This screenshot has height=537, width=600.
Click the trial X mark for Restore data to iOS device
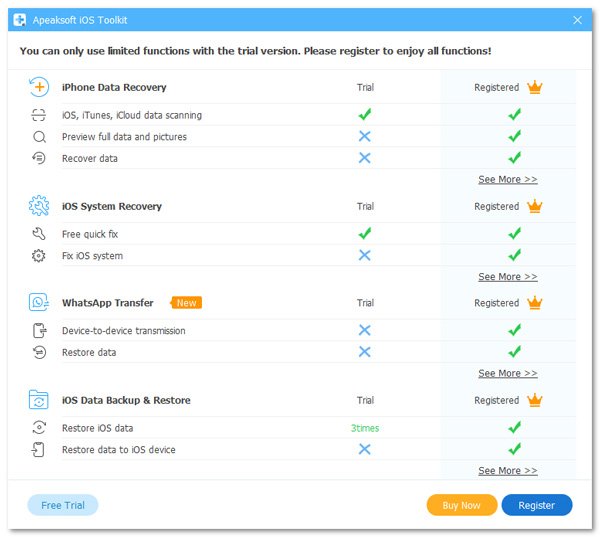click(365, 449)
